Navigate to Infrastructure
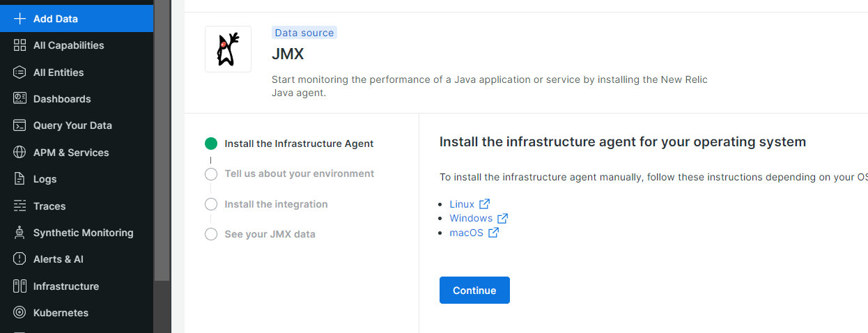 [x=77, y=286]
